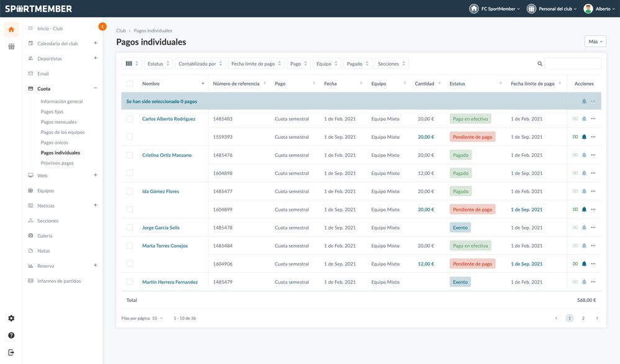Go to the next results page arrow
Screen dimensions: 620x364
click(597, 318)
